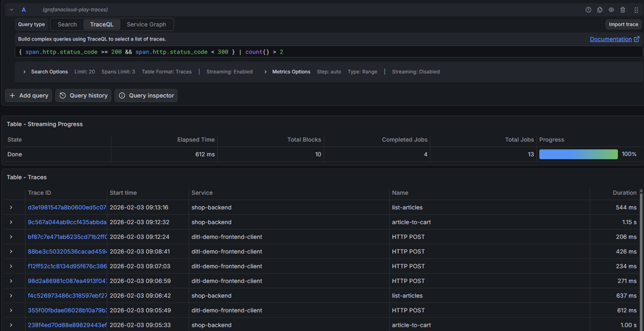Image resolution: width=644 pixels, height=331 pixels.
Task: Expand the Search Options section
Action: pos(24,72)
